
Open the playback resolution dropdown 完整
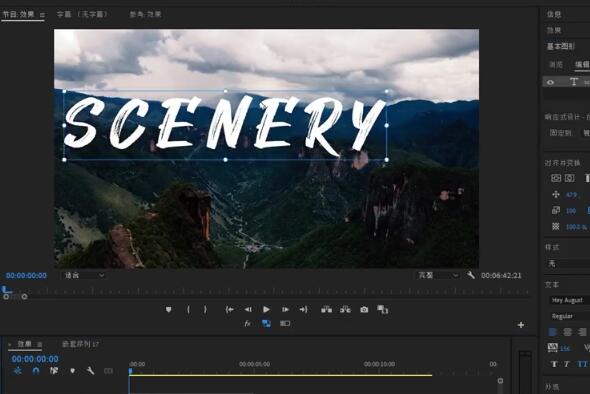pyautogui.click(x=438, y=275)
